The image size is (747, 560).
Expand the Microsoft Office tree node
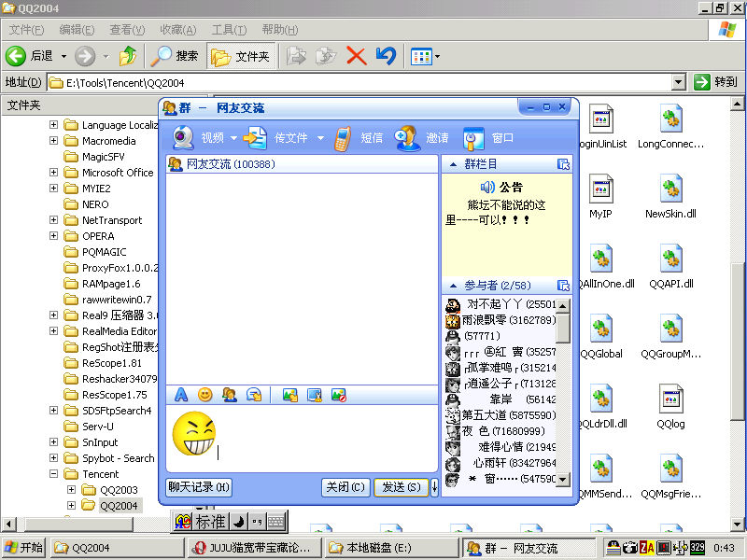point(53,173)
